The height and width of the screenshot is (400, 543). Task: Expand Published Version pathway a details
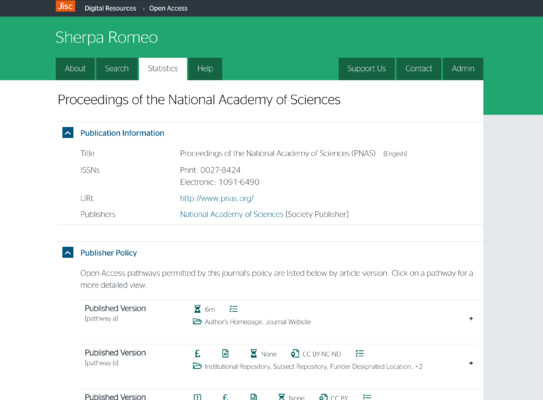(471, 318)
